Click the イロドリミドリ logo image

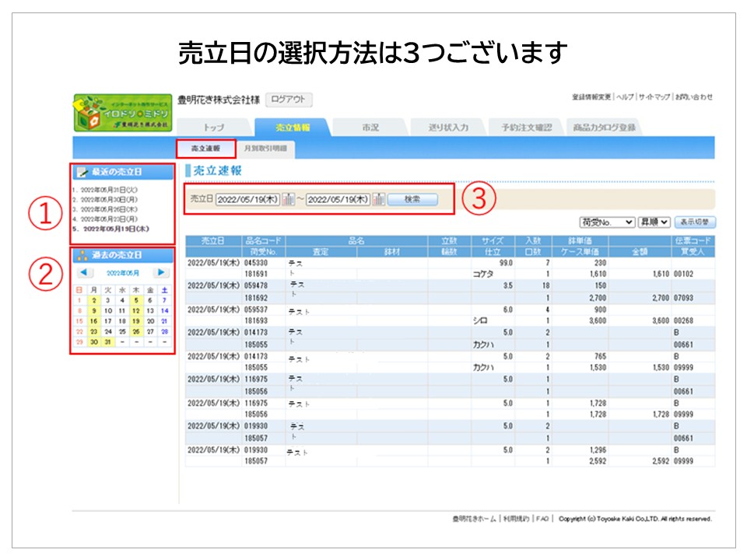tap(122, 114)
